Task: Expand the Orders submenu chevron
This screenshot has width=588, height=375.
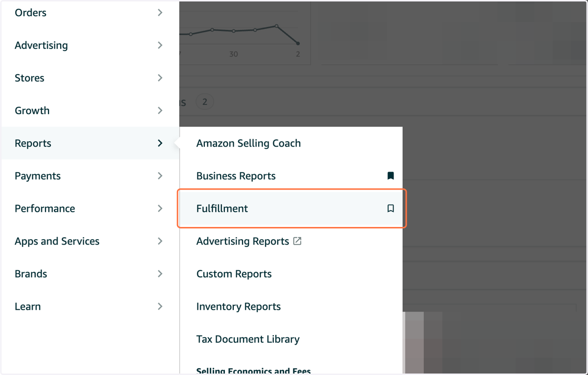Action: click(x=160, y=13)
